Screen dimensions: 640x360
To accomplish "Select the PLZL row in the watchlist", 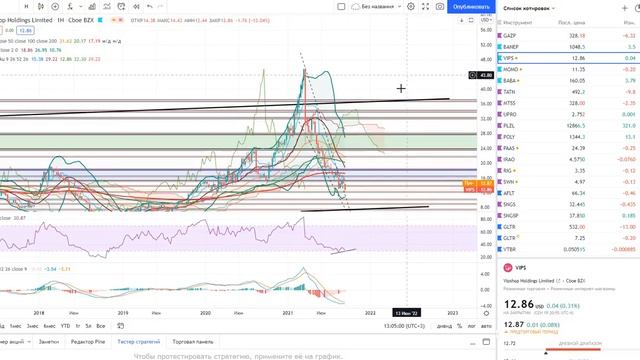I will tap(568, 126).
